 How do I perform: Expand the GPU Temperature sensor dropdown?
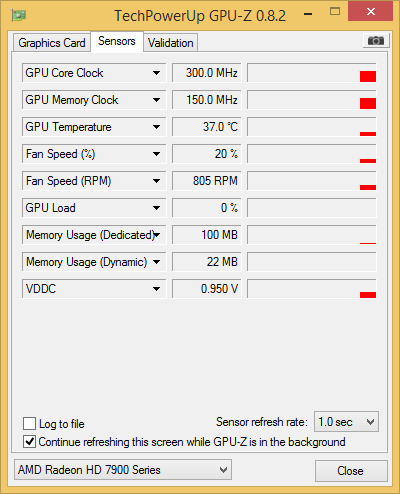pyautogui.click(x=156, y=127)
